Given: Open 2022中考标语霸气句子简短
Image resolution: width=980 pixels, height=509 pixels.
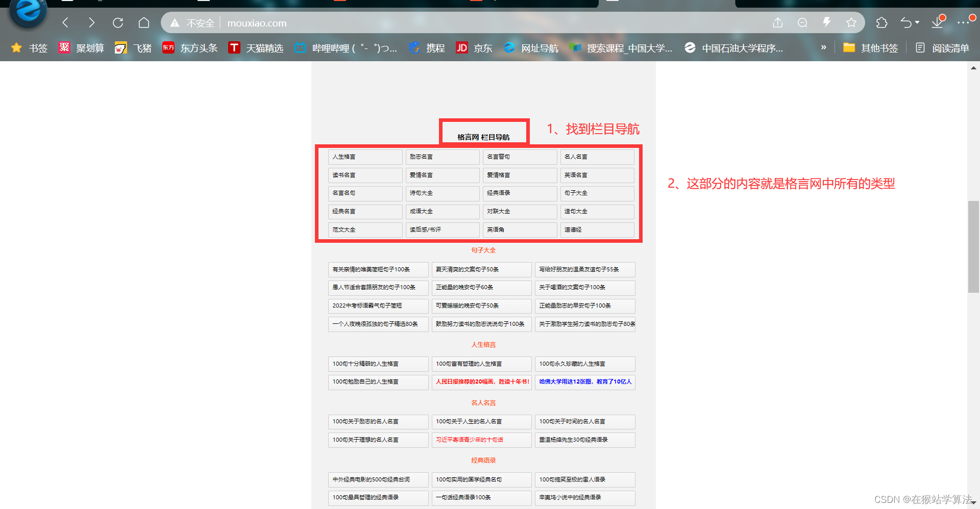Looking at the screenshot, I should click(378, 306).
